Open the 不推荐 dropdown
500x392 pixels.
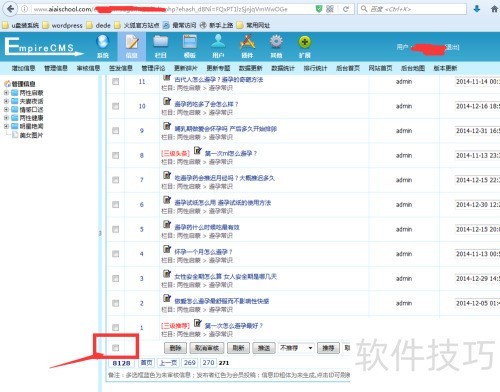coord(296,348)
